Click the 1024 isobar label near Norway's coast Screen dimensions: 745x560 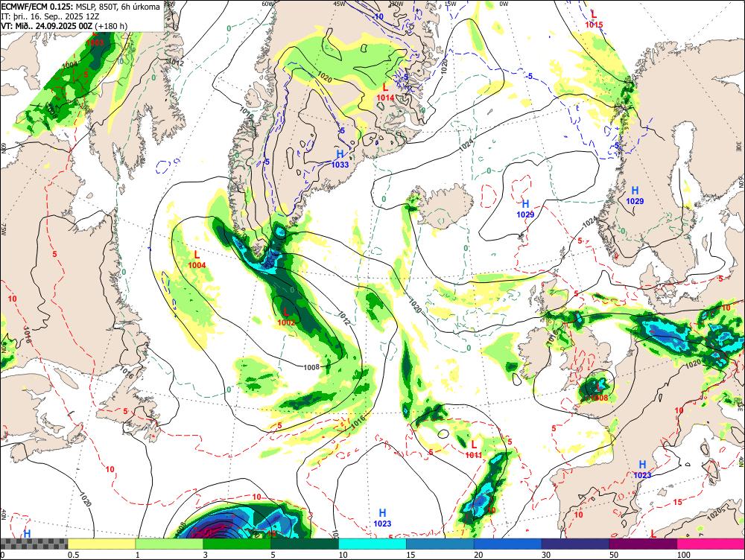coord(589,221)
